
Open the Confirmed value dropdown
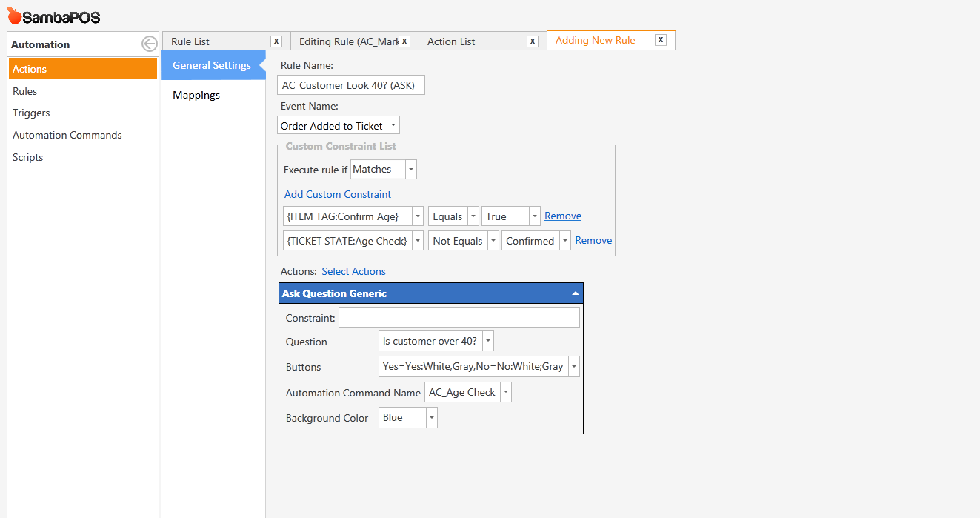(565, 241)
